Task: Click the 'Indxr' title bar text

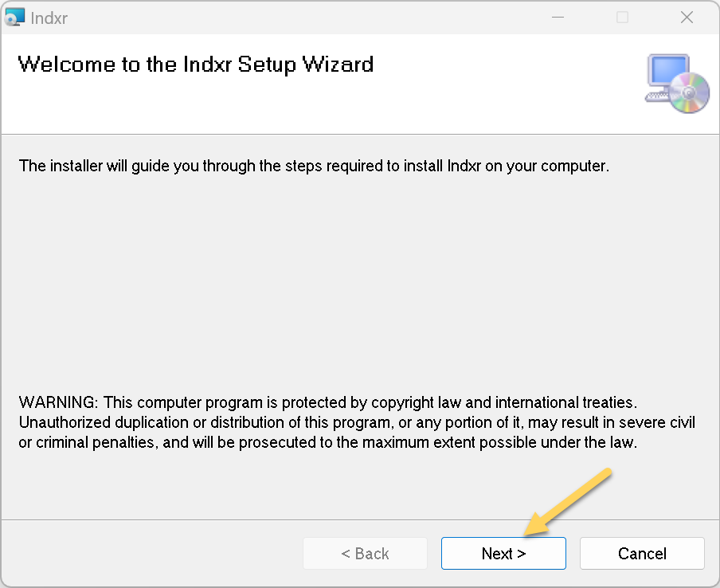Action: 49,18
